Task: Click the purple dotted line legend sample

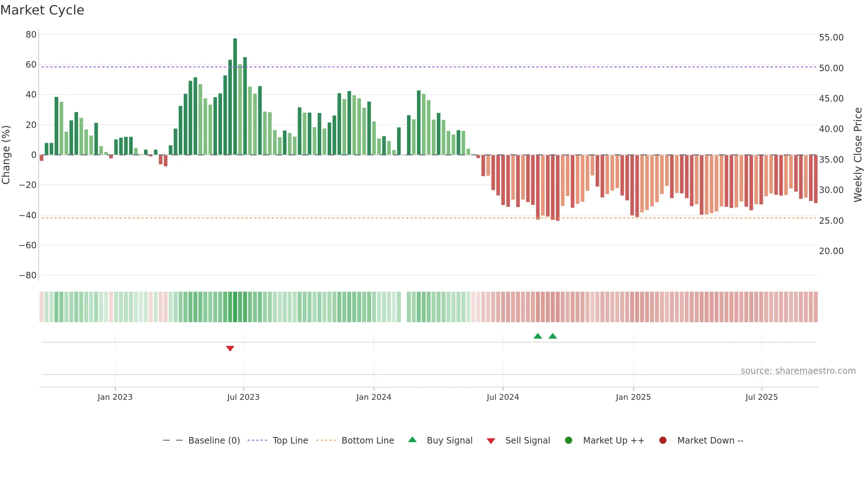Action: 257,440
